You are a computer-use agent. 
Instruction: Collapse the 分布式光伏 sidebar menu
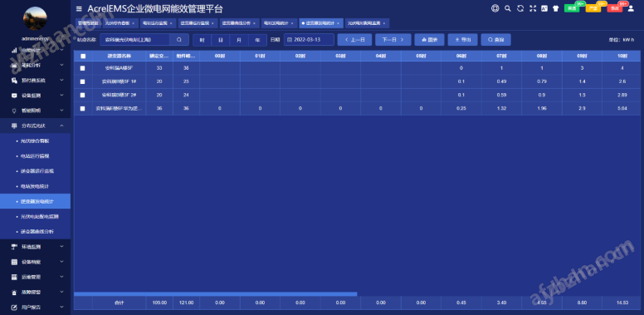click(36, 126)
